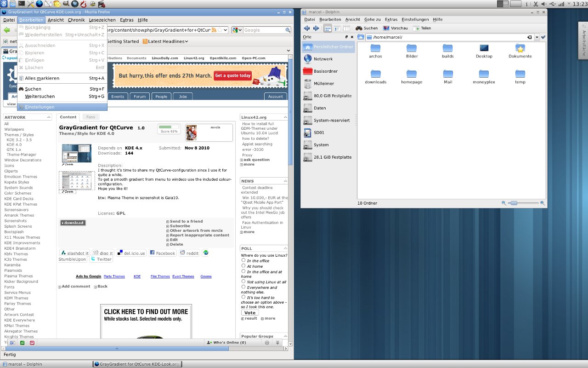Open the KDE application launcher in the top panel
The image size is (588, 368).
4,4
